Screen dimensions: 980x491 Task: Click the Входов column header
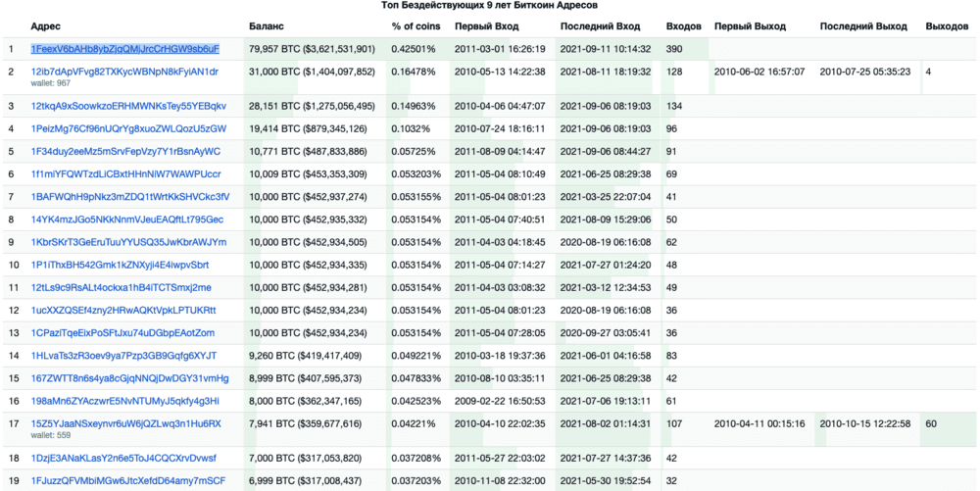(684, 26)
